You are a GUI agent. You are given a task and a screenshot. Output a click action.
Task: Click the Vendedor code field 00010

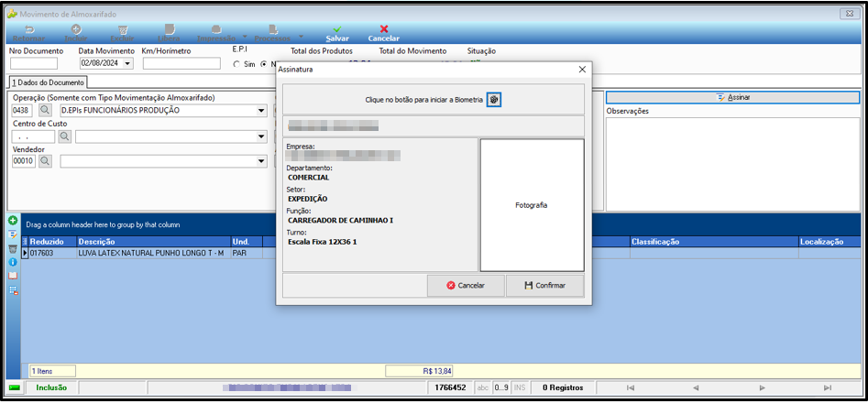click(23, 161)
